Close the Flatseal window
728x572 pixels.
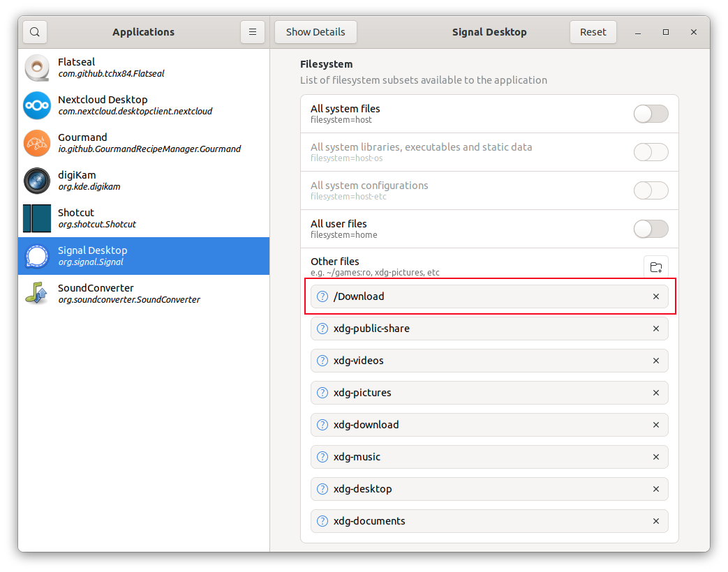pos(694,32)
